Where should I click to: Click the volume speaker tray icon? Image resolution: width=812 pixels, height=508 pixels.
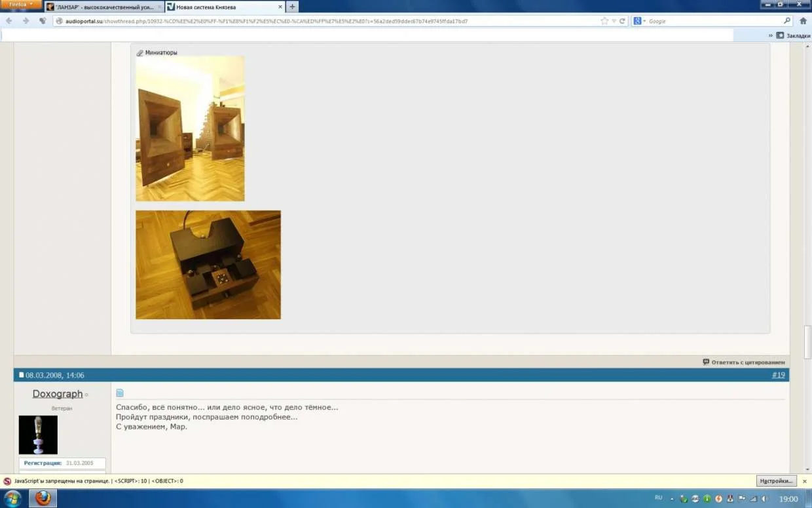point(764,499)
